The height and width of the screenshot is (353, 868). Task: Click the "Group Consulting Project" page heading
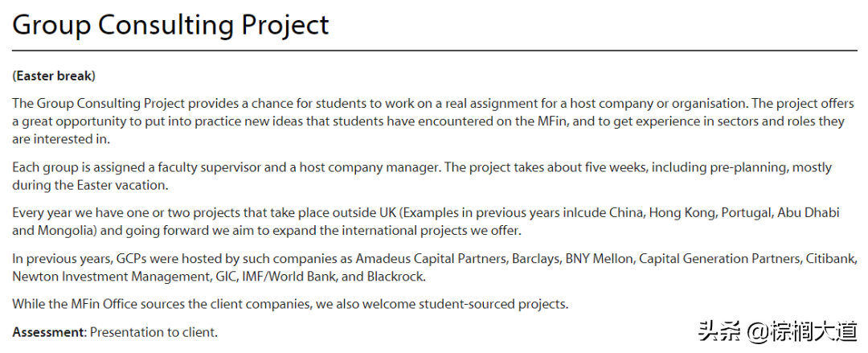pos(170,25)
